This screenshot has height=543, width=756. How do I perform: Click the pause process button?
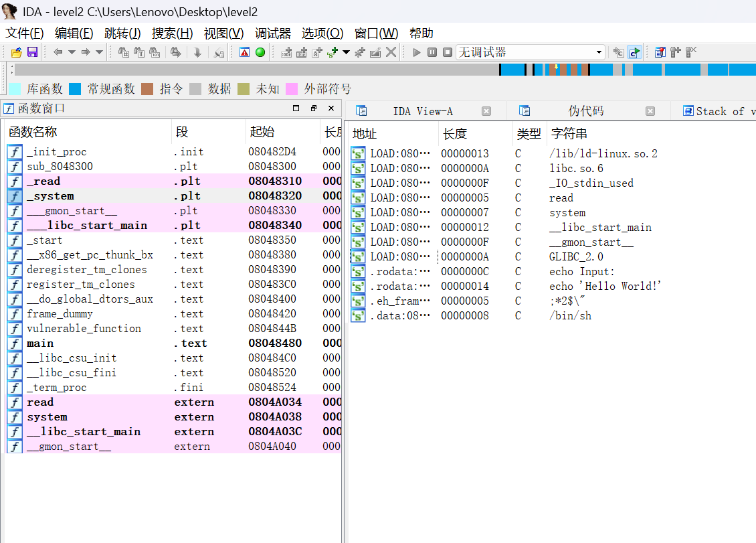432,52
